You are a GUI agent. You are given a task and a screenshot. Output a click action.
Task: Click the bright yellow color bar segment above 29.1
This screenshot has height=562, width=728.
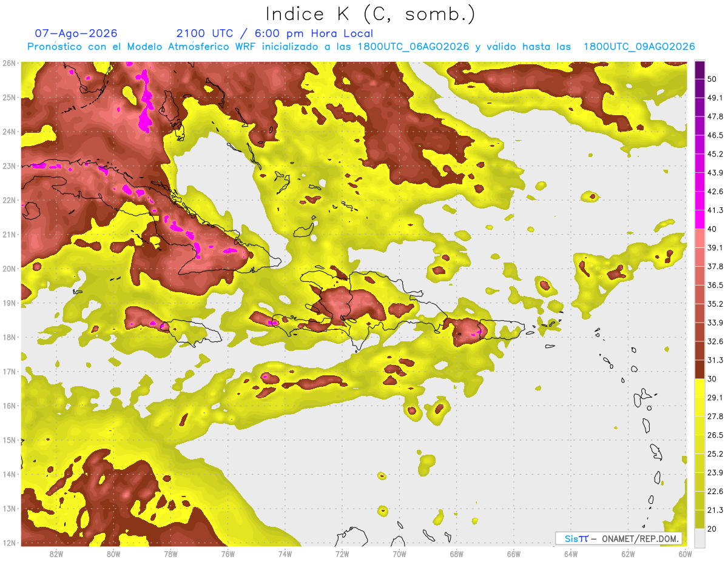point(699,387)
